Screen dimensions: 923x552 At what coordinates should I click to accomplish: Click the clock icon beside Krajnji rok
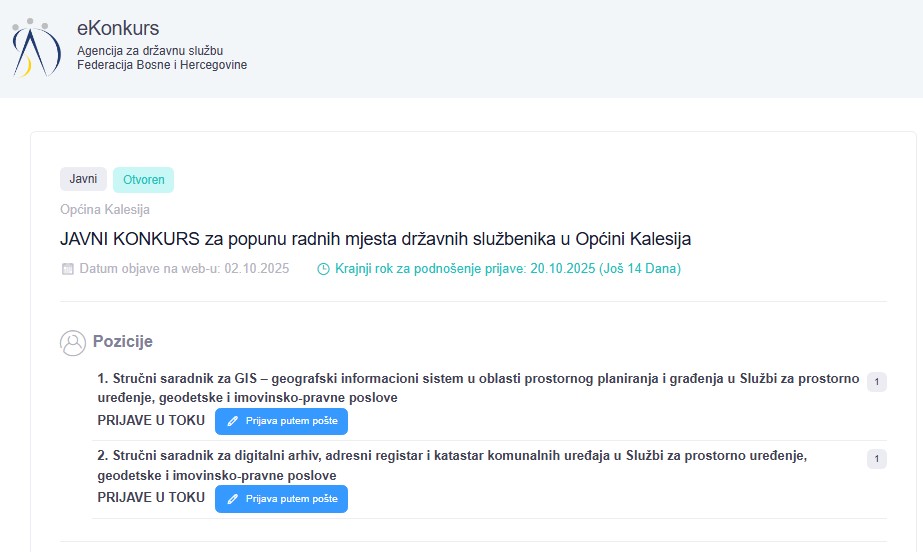pos(323,269)
